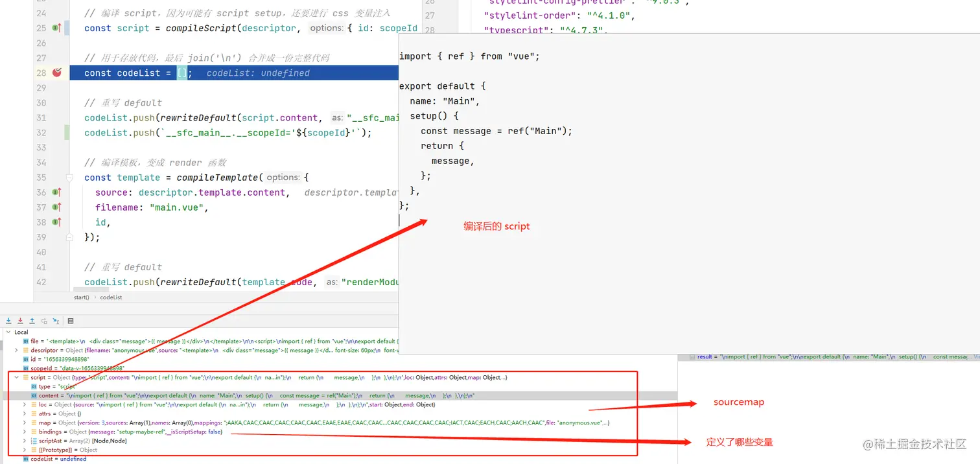Click the Step Over debugger icon
This screenshot has height=464, width=980.
click(x=8, y=321)
